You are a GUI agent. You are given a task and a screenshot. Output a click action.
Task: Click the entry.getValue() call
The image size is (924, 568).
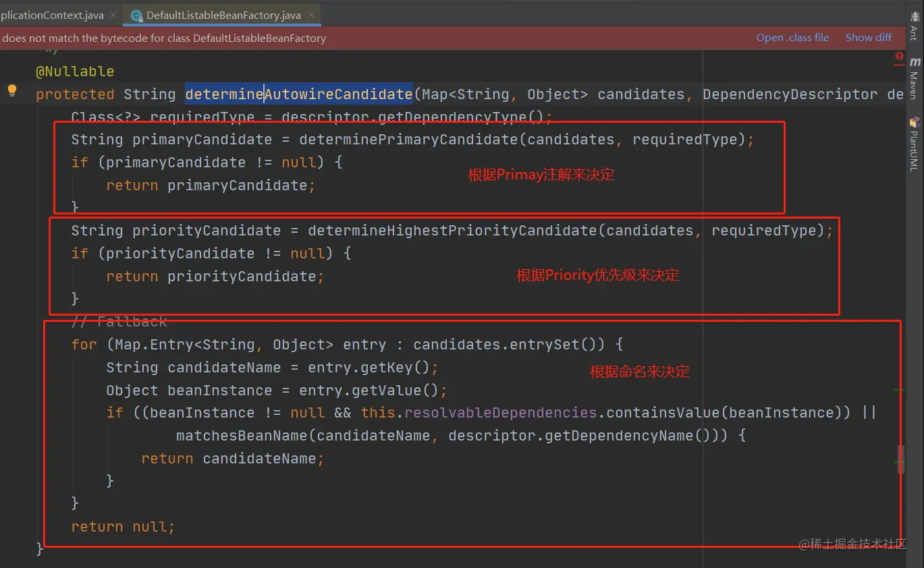(x=373, y=391)
